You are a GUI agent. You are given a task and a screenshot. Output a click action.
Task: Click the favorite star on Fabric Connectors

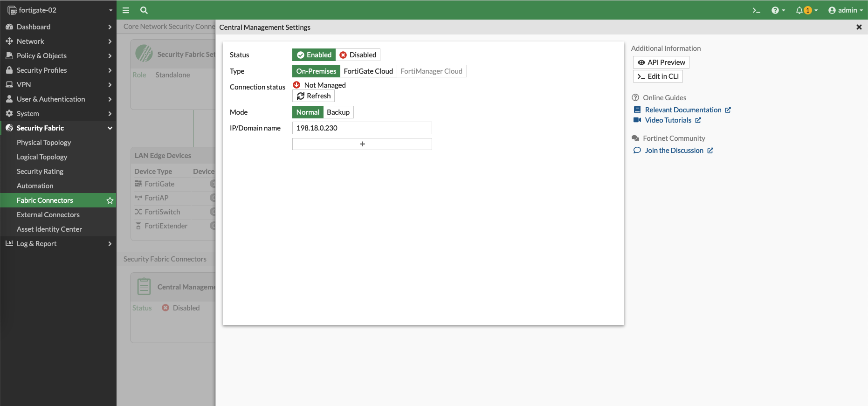point(110,200)
